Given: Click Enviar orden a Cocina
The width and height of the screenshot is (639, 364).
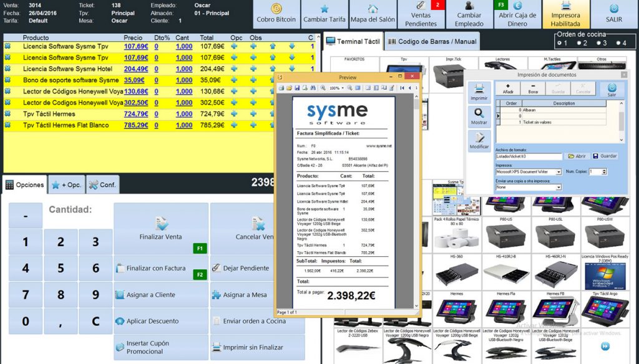Looking at the screenshot, I should [x=258, y=321].
